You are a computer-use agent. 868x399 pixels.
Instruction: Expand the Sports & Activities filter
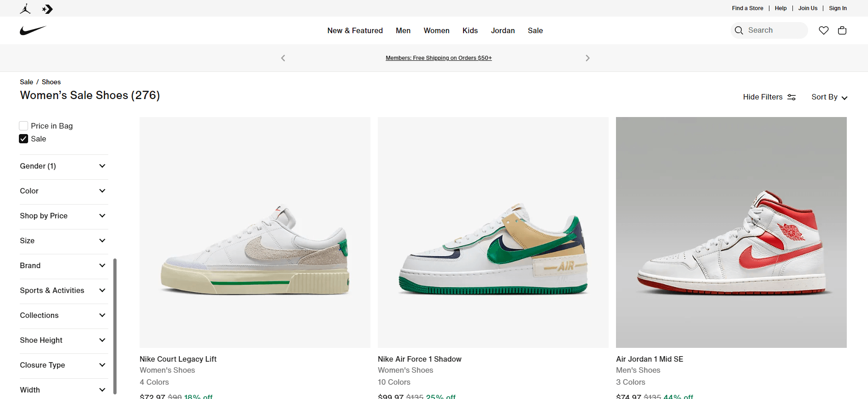[64, 290]
